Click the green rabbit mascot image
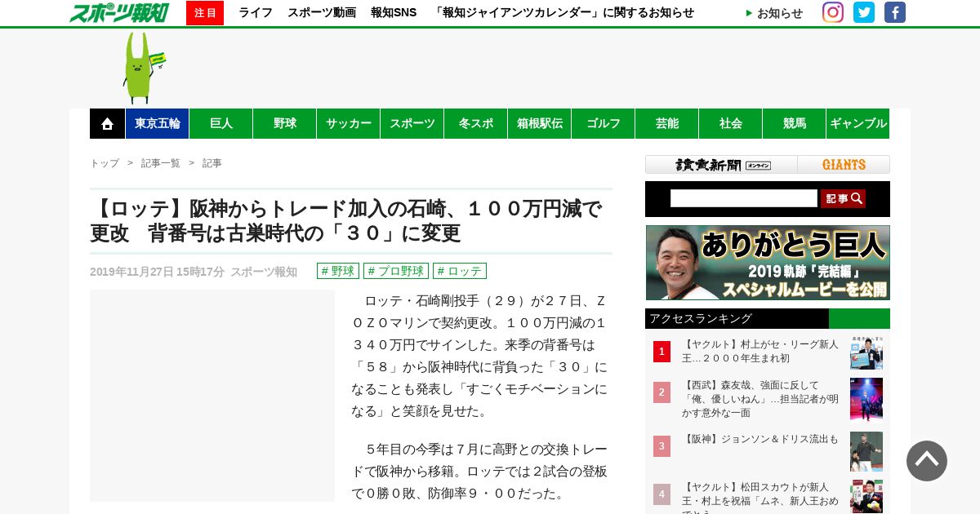 click(143, 68)
